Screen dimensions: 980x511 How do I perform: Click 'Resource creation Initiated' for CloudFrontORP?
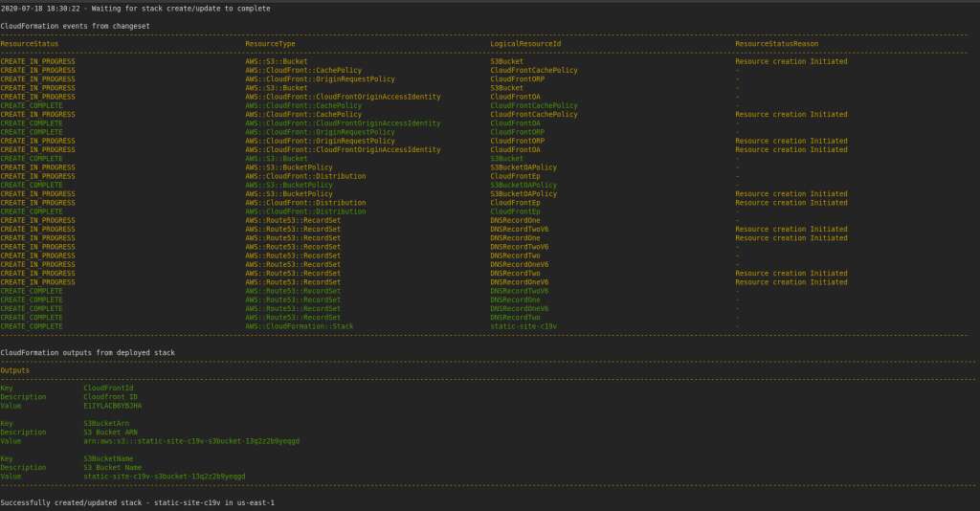pyautogui.click(x=791, y=141)
